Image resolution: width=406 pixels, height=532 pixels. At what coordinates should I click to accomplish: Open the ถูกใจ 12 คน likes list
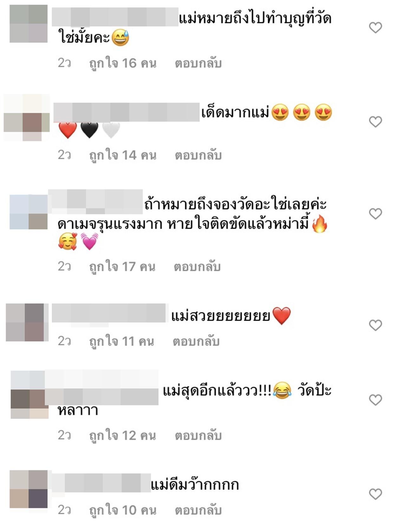pyautogui.click(x=122, y=436)
